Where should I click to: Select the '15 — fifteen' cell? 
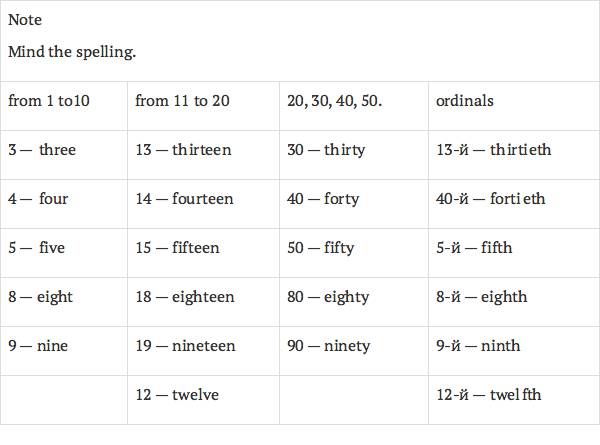coord(177,248)
